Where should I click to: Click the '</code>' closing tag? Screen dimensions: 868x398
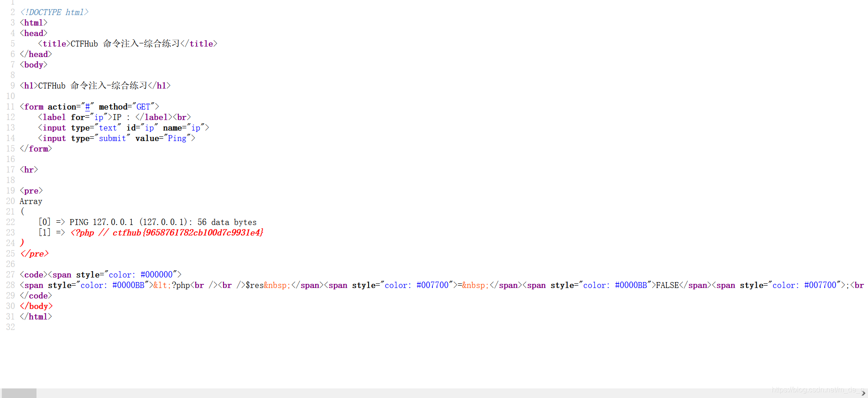pyautogui.click(x=36, y=296)
